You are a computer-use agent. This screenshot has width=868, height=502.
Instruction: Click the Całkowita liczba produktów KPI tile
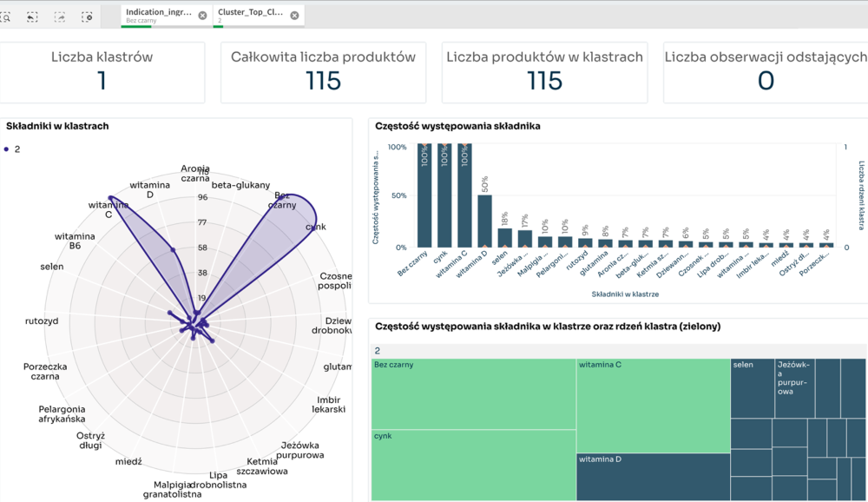pos(323,72)
